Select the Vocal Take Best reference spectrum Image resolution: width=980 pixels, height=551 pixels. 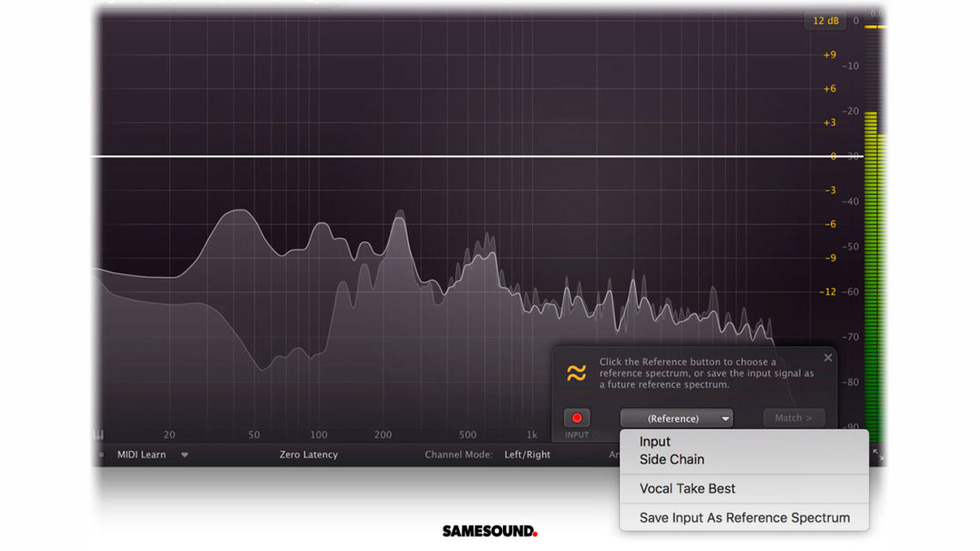[x=687, y=487]
